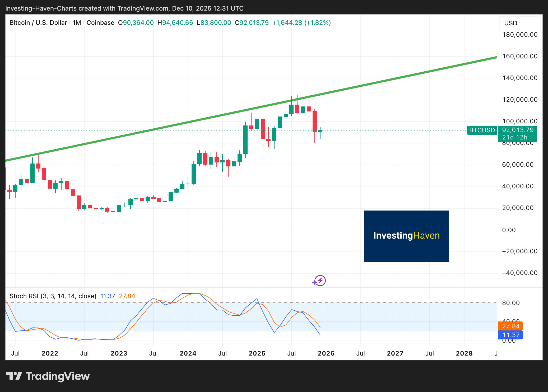Click the purple lightning bolt icon

[x=320, y=281]
